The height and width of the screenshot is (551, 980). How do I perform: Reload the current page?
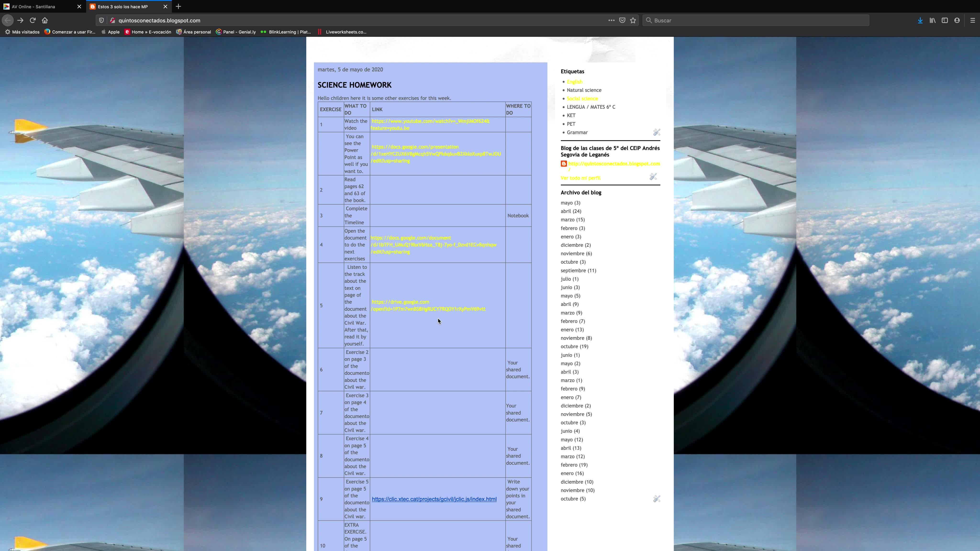pyautogui.click(x=33, y=21)
